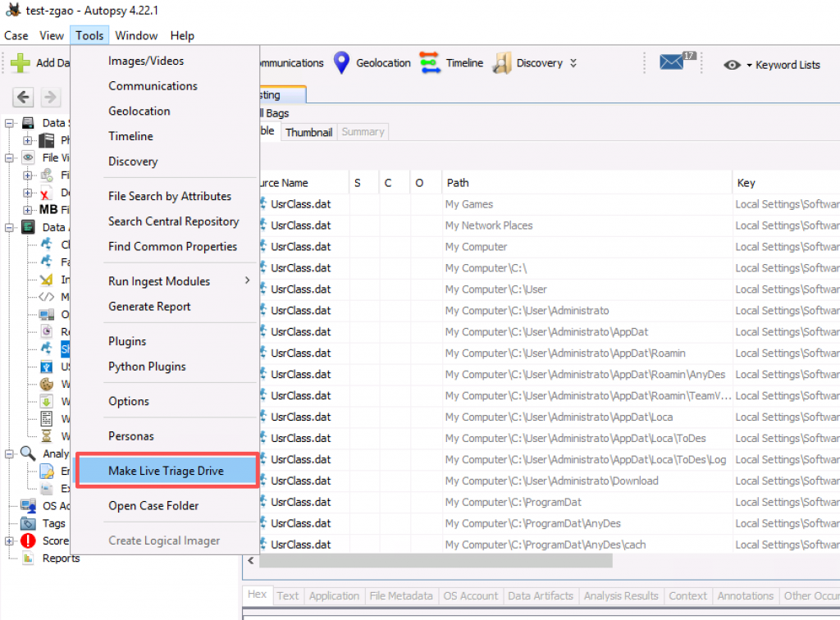
Task: Open the File Metadata tab
Action: tap(400, 596)
